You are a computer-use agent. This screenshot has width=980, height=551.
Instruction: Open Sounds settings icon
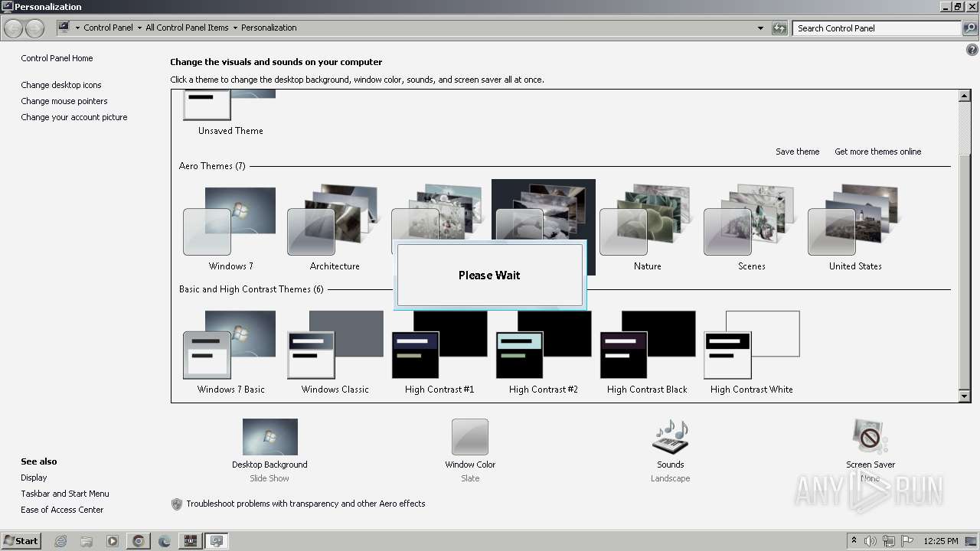[670, 437]
